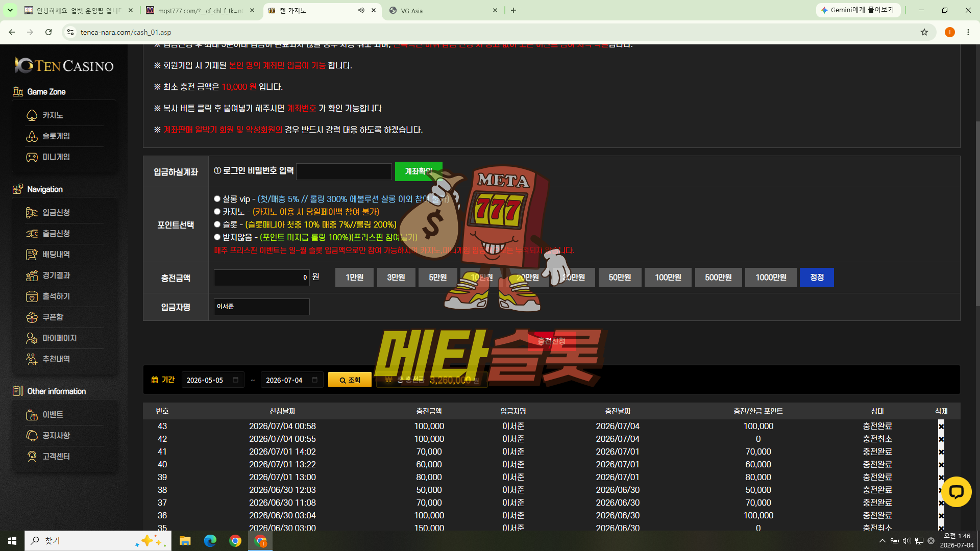Image resolution: width=980 pixels, height=551 pixels.
Task: Click the 추천내역 people icon
Action: (32, 359)
